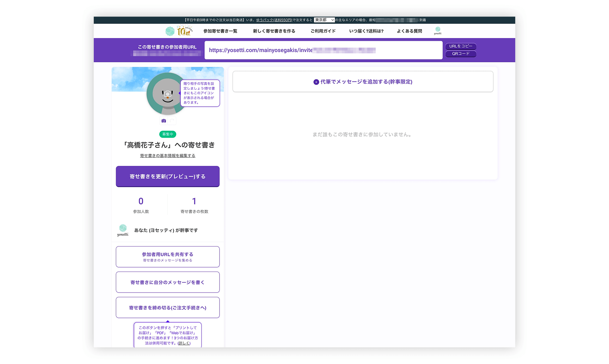
Task: Select いつ届く?送料は? menu item
Action: click(x=366, y=31)
